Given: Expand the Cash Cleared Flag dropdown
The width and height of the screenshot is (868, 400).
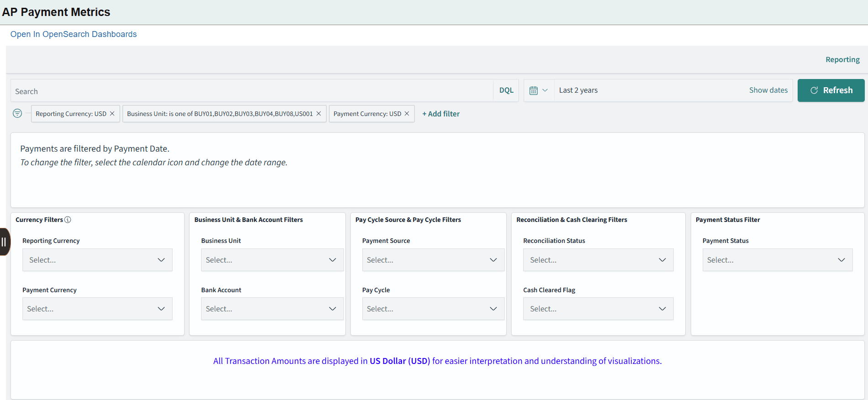Looking at the screenshot, I should pos(598,309).
